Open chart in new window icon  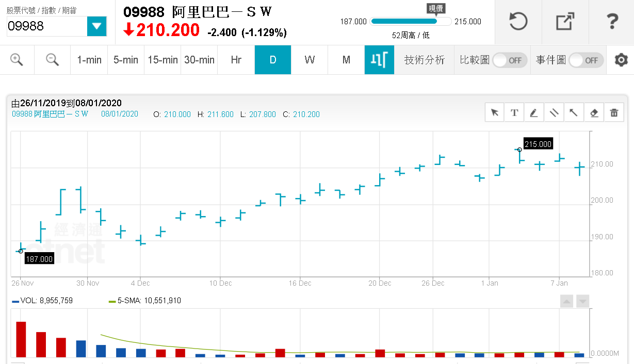pyautogui.click(x=565, y=22)
